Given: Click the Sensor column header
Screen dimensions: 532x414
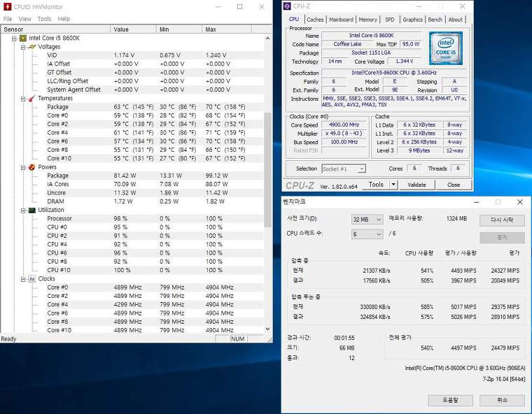Looking at the screenshot, I should coord(56,29).
